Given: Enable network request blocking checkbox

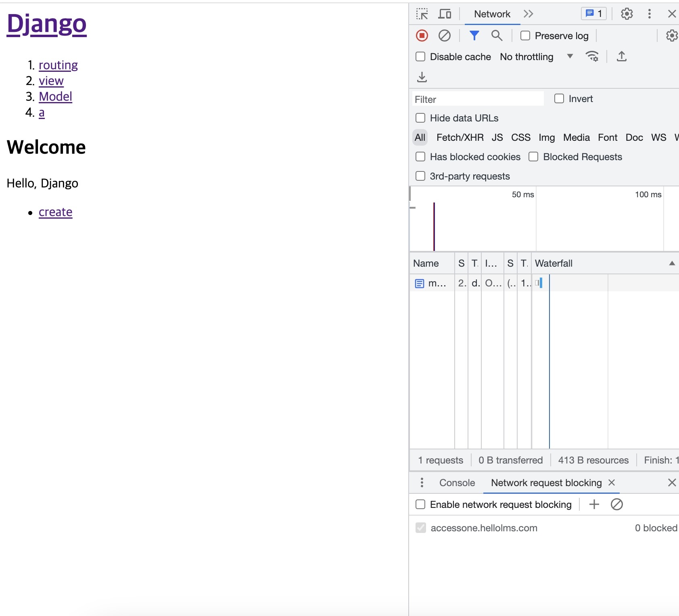Looking at the screenshot, I should (420, 504).
